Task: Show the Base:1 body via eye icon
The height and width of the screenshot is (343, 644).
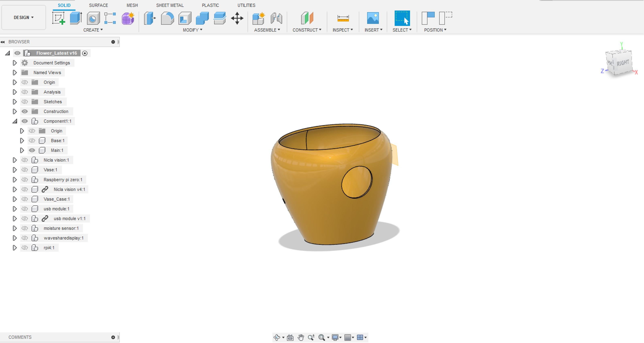Action: pyautogui.click(x=32, y=141)
